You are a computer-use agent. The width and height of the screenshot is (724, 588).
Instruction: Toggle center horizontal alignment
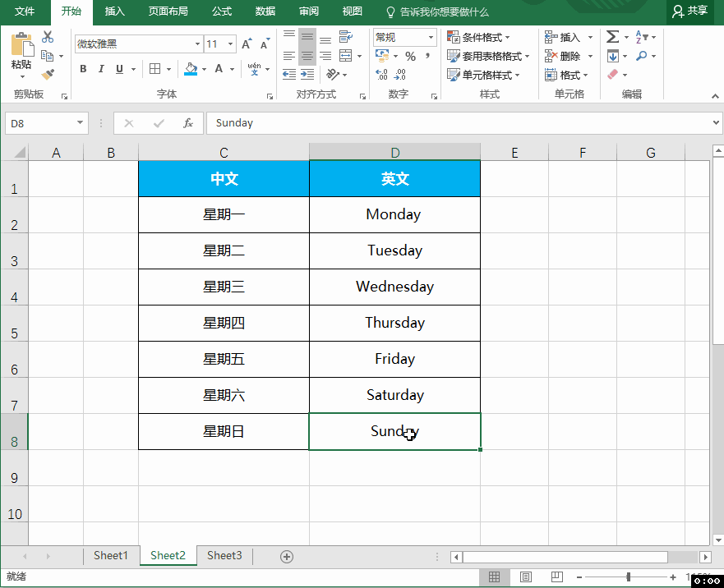(x=307, y=56)
